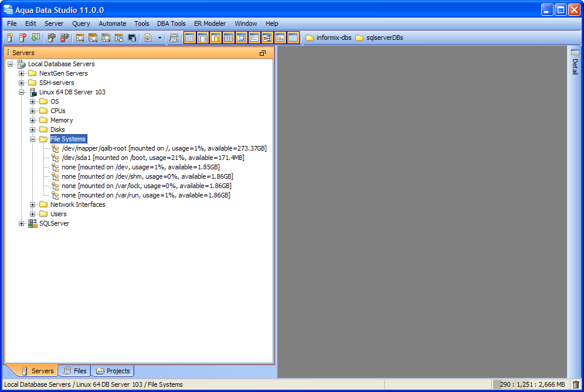Open the first Query Analyzer magnifier icon
This screenshot has height=392, width=584.
tap(80, 38)
